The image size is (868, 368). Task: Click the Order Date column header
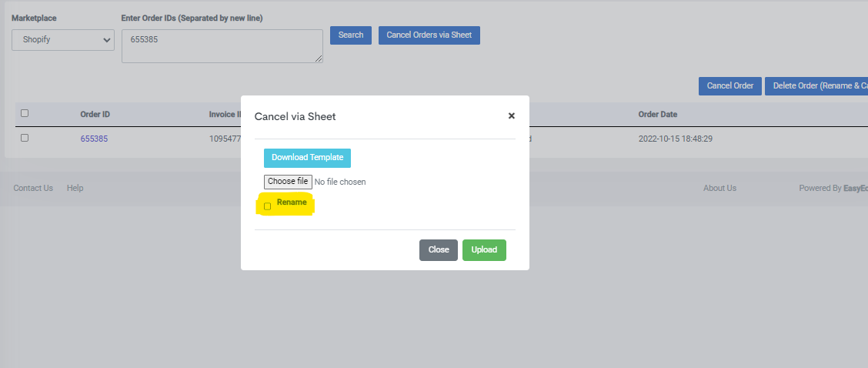coord(658,114)
